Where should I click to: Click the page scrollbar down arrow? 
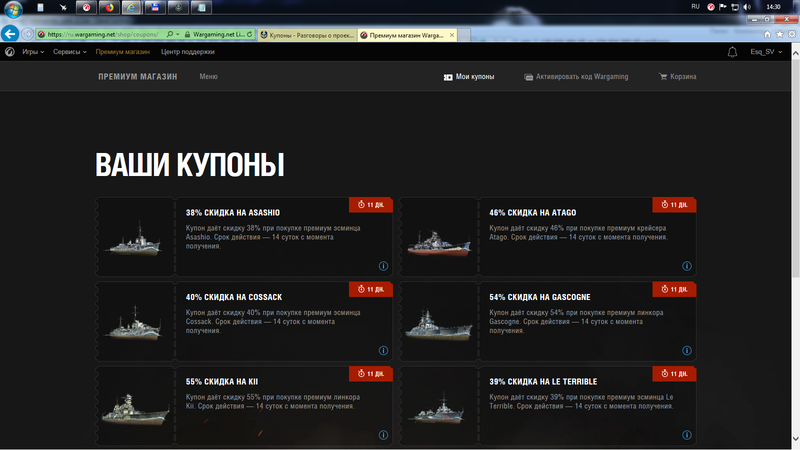795,439
